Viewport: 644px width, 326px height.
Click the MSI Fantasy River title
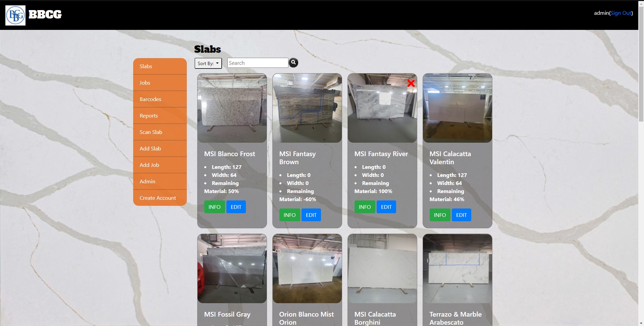coord(381,154)
